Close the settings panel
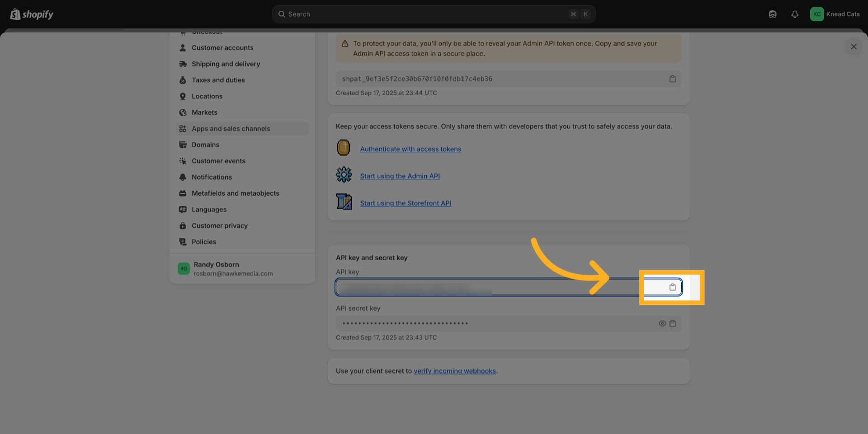The image size is (868, 434). pos(853,47)
